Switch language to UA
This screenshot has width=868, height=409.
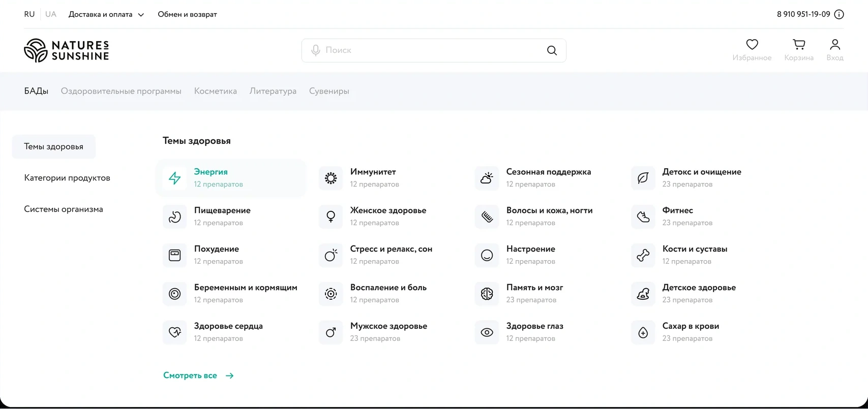[51, 14]
